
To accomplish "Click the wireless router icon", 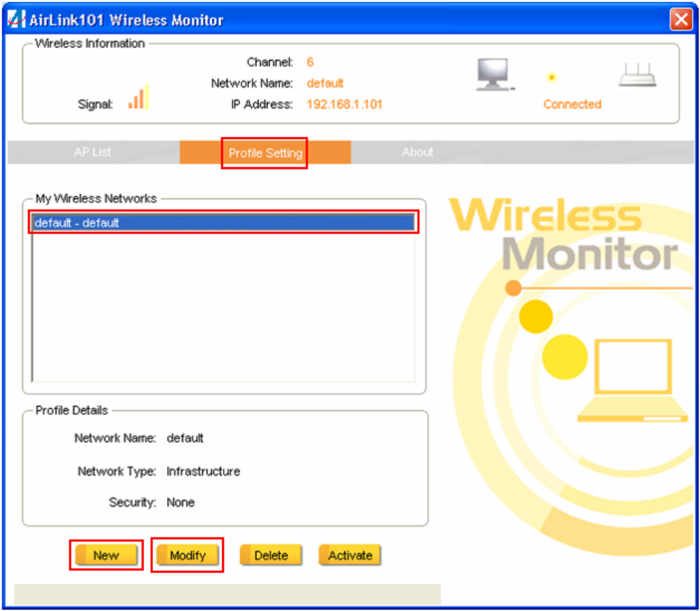I will [x=638, y=74].
